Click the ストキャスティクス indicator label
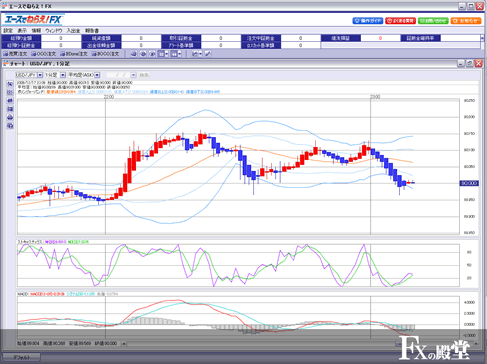This screenshot has width=487, height=364. pyautogui.click(x=31, y=242)
